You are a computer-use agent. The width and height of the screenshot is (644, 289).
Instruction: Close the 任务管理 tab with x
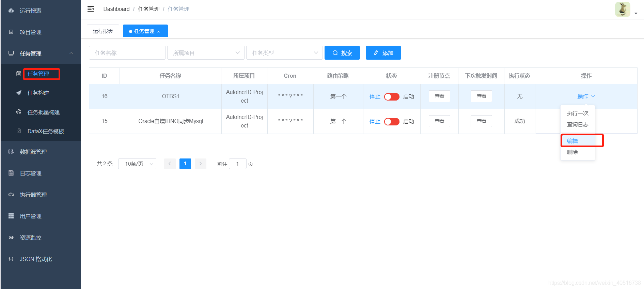(158, 31)
